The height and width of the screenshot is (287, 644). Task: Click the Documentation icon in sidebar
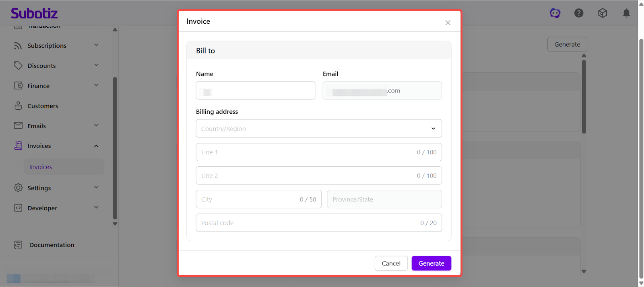click(18, 245)
